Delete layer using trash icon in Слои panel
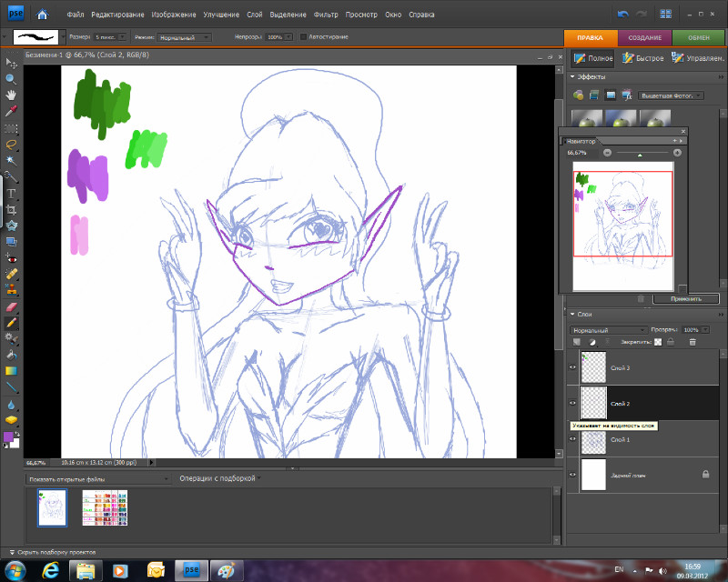Viewport: 728px width, 582px height. pos(693,342)
